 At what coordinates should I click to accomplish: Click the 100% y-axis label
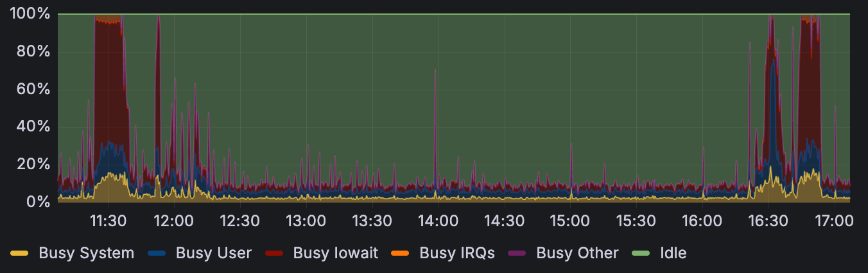30,13
